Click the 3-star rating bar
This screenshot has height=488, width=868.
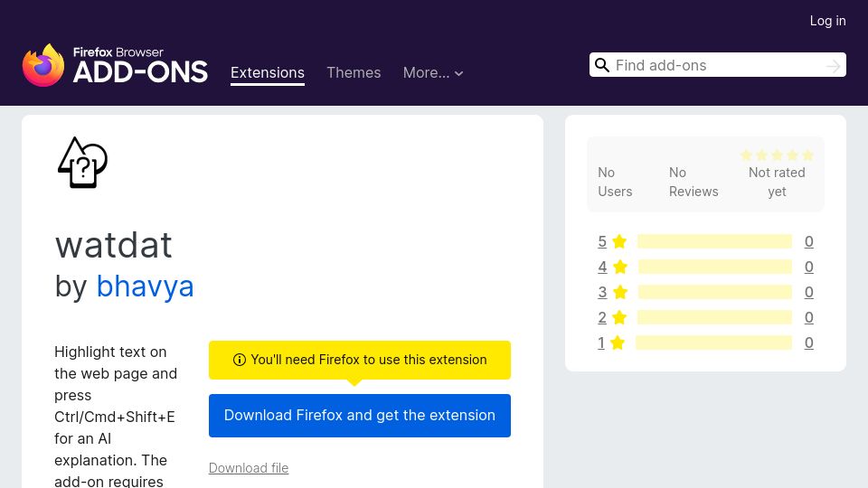click(x=715, y=292)
